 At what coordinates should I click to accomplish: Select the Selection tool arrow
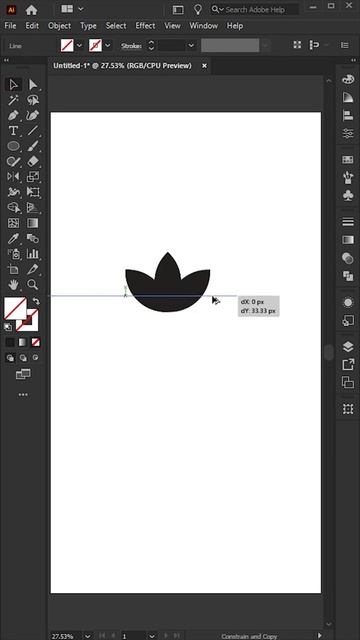click(x=13, y=84)
